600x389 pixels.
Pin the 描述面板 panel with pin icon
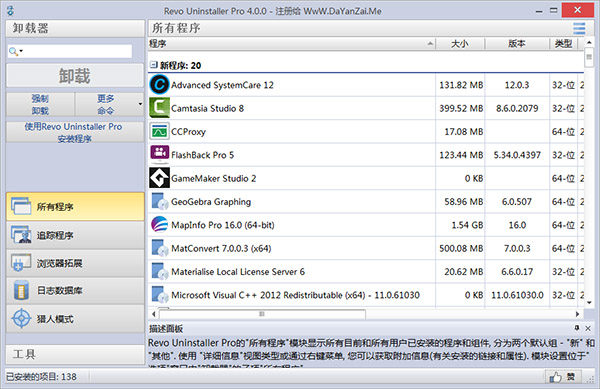tap(577, 328)
